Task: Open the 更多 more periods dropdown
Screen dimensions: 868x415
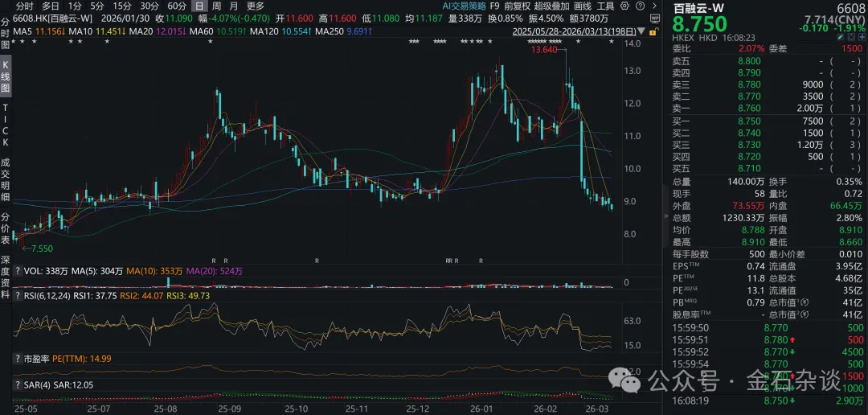Action: [256, 6]
